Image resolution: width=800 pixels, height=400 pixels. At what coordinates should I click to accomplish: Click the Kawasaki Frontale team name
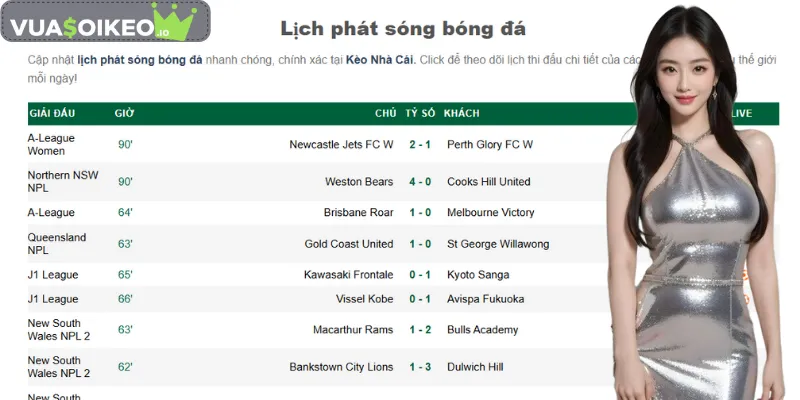(x=348, y=275)
